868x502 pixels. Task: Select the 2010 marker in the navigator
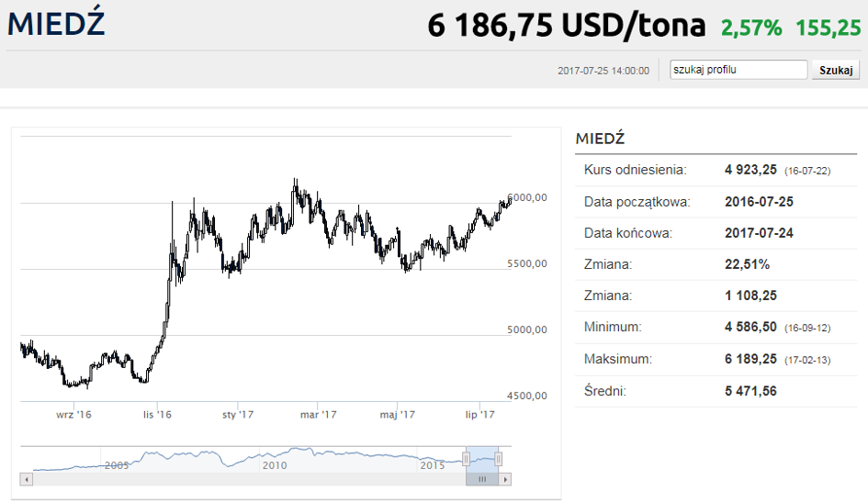275,465
